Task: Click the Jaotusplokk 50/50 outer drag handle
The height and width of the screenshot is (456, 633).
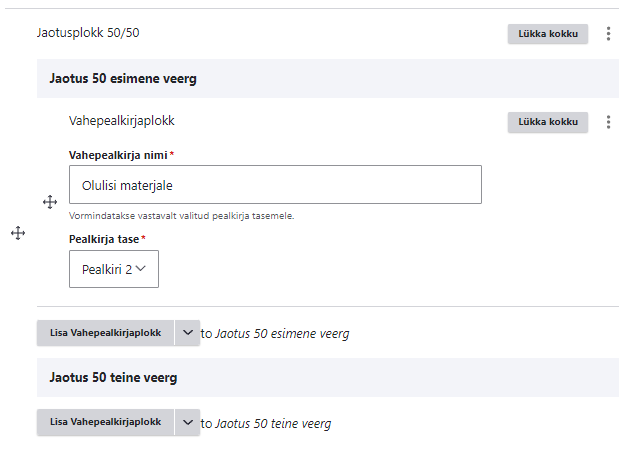Action: pyautogui.click(x=17, y=233)
